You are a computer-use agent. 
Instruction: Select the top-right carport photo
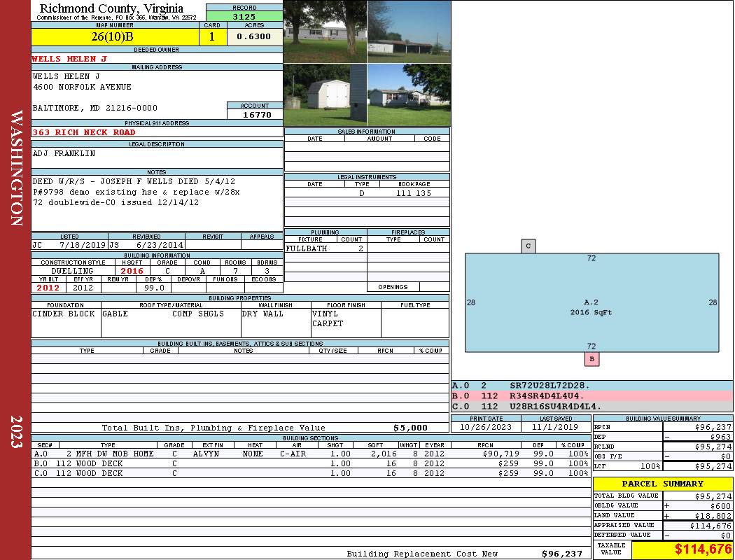tap(409, 31)
